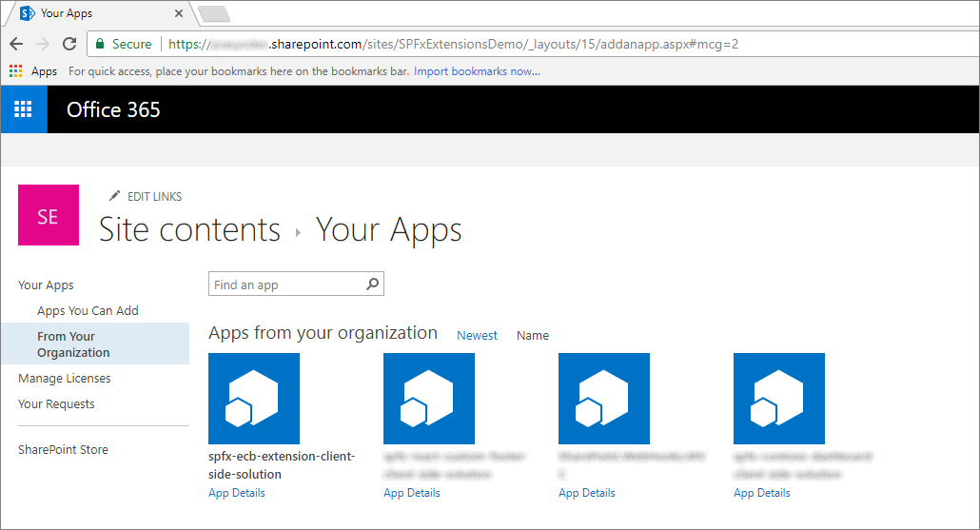This screenshot has width=980, height=530.
Task: Open Manage Licenses in left navigation
Action: [65, 378]
